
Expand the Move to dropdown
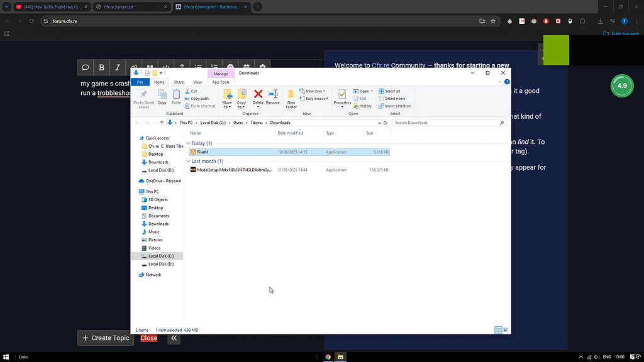[x=227, y=104]
